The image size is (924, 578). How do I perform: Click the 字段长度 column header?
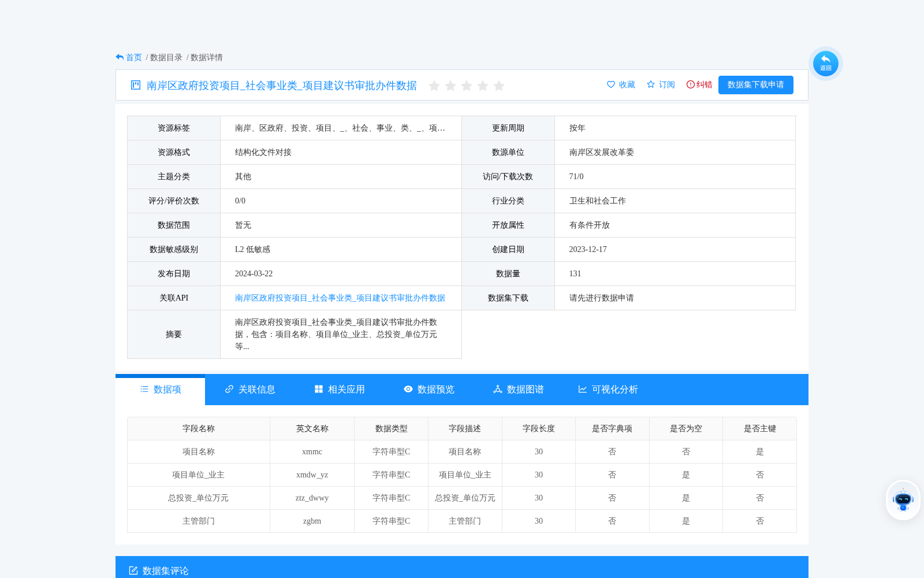(539, 428)
